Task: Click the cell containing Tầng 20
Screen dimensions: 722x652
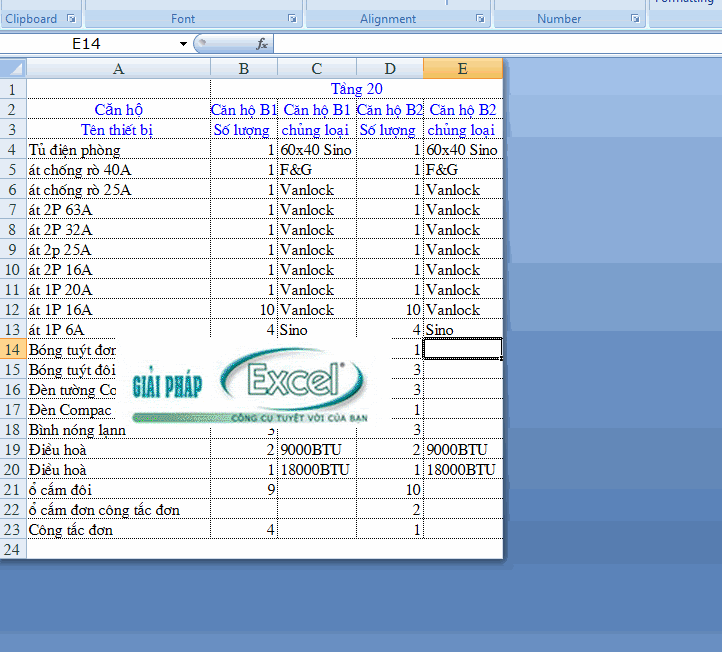Action: (x=356, y=89)
